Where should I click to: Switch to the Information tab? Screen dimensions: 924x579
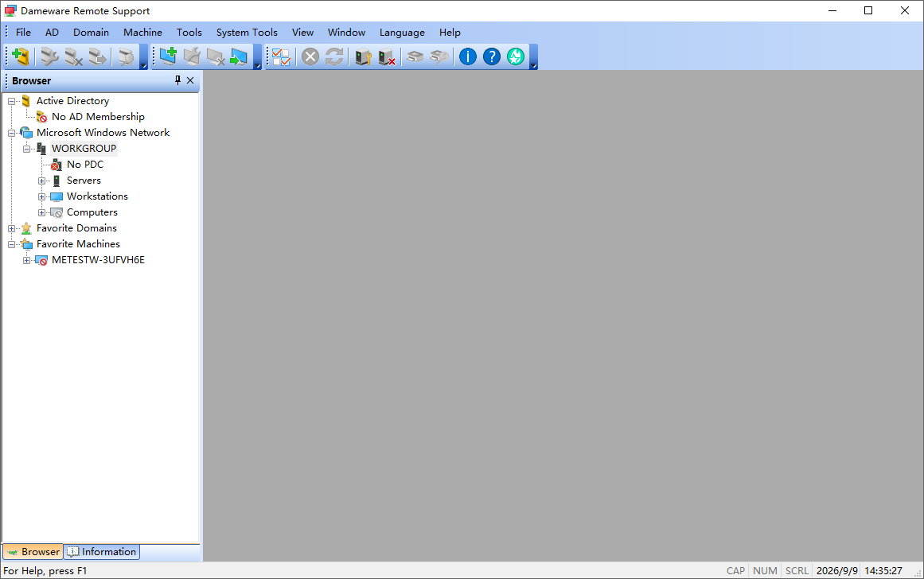click(x=102, y=552)
